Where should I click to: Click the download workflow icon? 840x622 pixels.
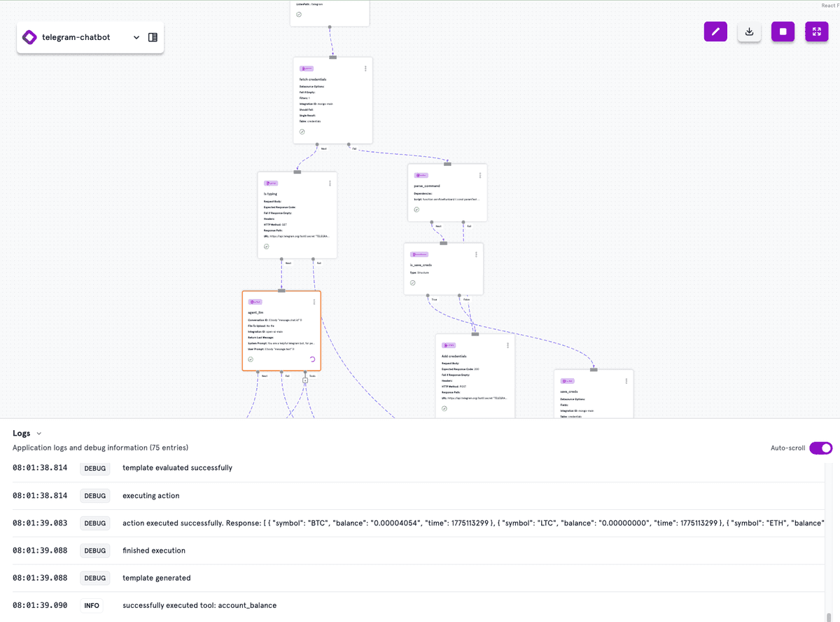click(x=749, y=32)
